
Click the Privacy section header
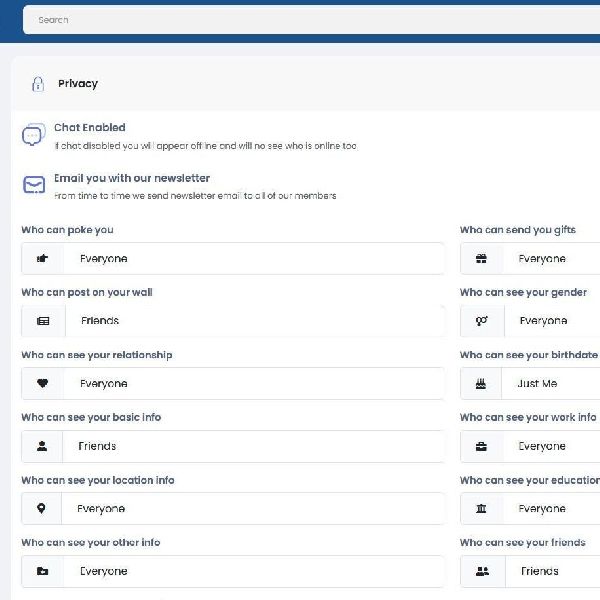point(78,84)
